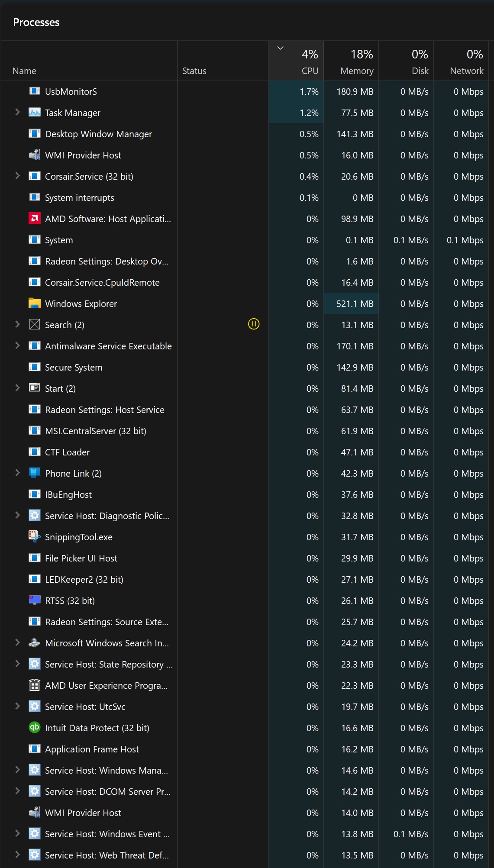This screenshot has height=868, width=494.
Task: Click the Disk column header
Action: [406, 61]
